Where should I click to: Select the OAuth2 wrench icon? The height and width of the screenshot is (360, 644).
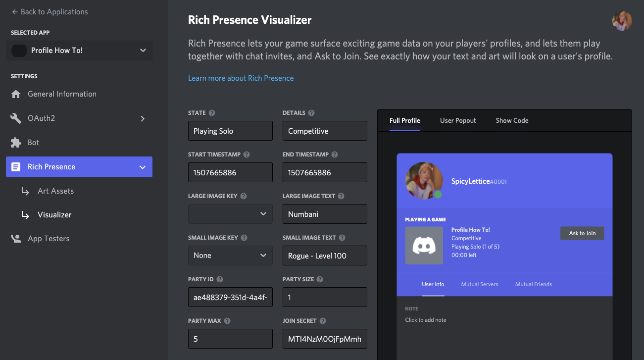click(x=15, y=118)
